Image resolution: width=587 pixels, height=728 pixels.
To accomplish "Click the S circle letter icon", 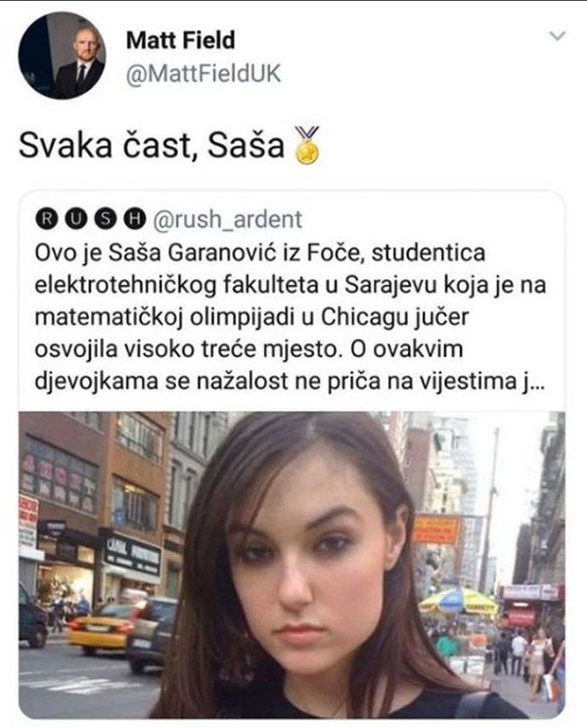I will point(105,219).
